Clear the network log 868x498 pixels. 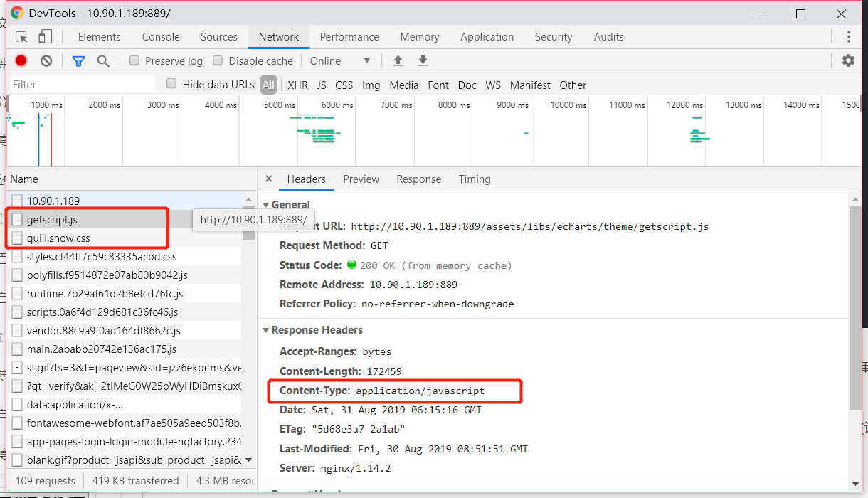click(x=46, y=60)
